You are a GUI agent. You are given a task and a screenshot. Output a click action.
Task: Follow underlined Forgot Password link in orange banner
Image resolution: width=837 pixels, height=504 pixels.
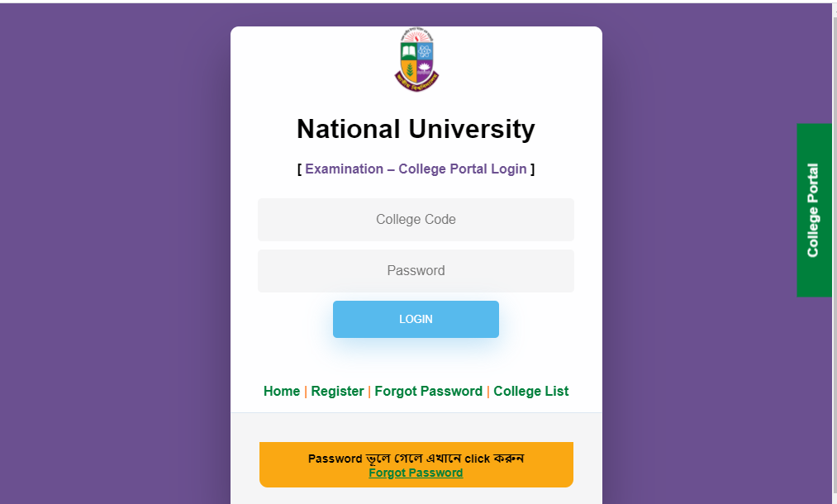(x=416, y=473)
